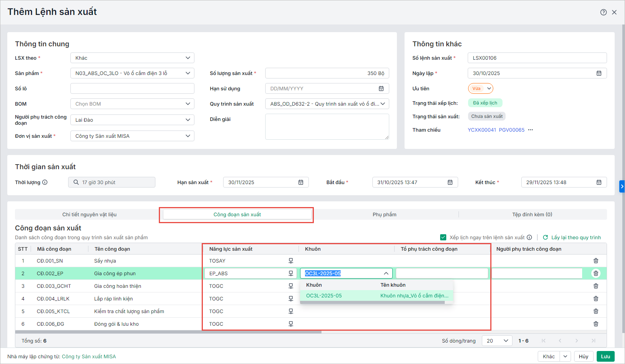625x364 pixels.
Task: Open calendar picker for Ngày lập
Action: 599,73
